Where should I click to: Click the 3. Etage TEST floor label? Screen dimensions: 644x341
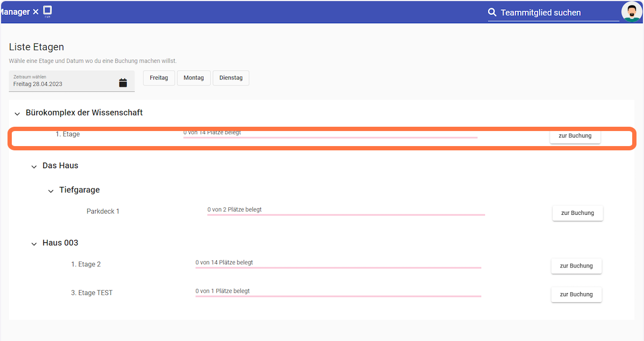click(92, 293)
